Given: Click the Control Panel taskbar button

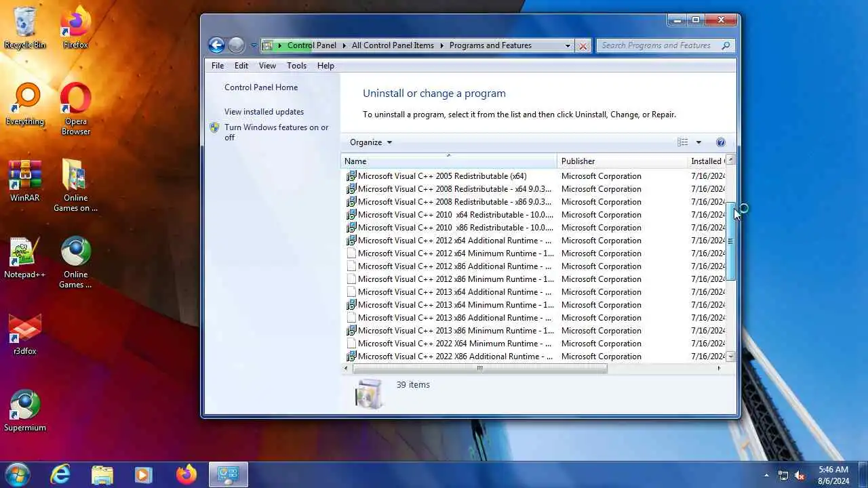Looking at the screenshot, I should [228, 474].
